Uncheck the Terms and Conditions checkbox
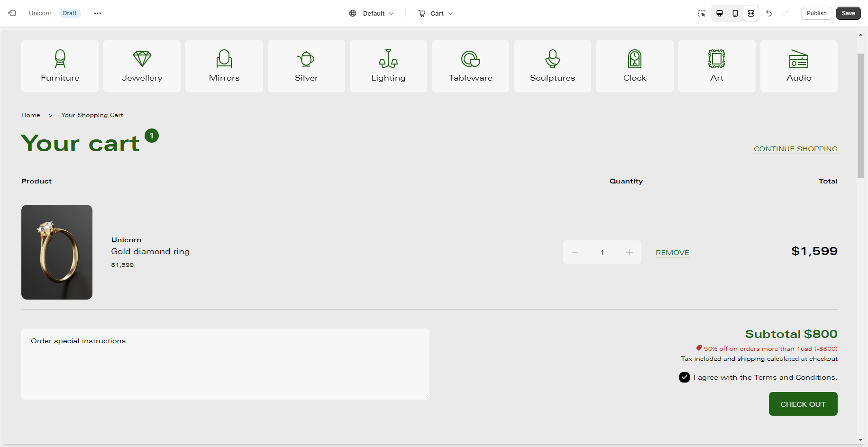Screen dimensions: 868x447 click(x=684, y=377)
